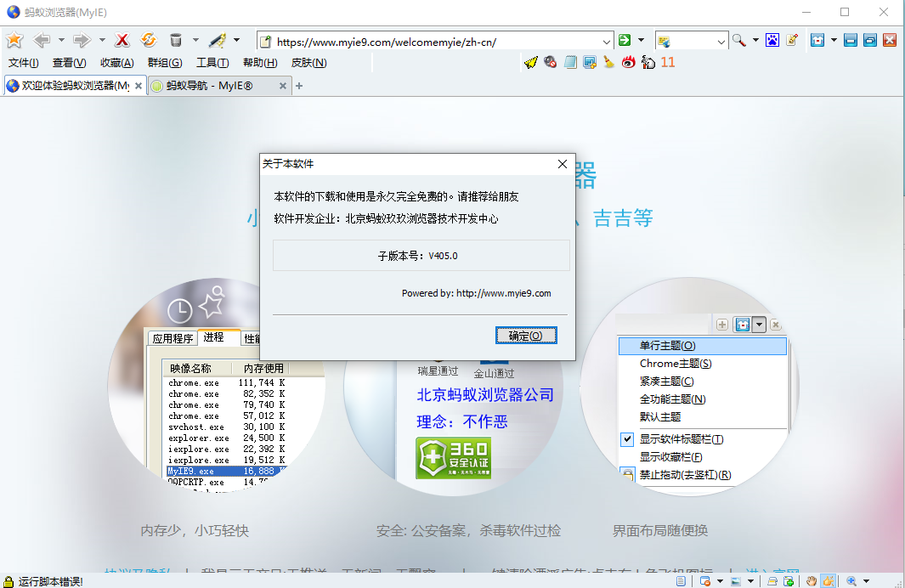Toggle the pointing hand icon in status bar

pyautogui.click(x=828, y=581)
